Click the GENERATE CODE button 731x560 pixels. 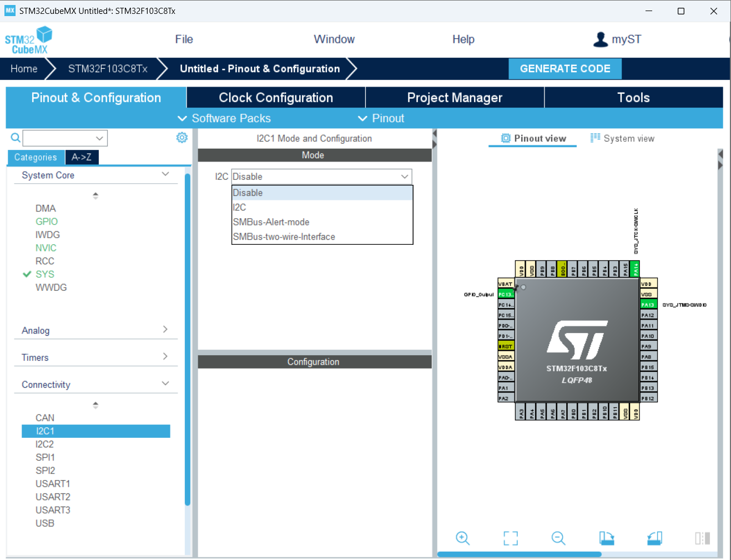pos(565,69)
